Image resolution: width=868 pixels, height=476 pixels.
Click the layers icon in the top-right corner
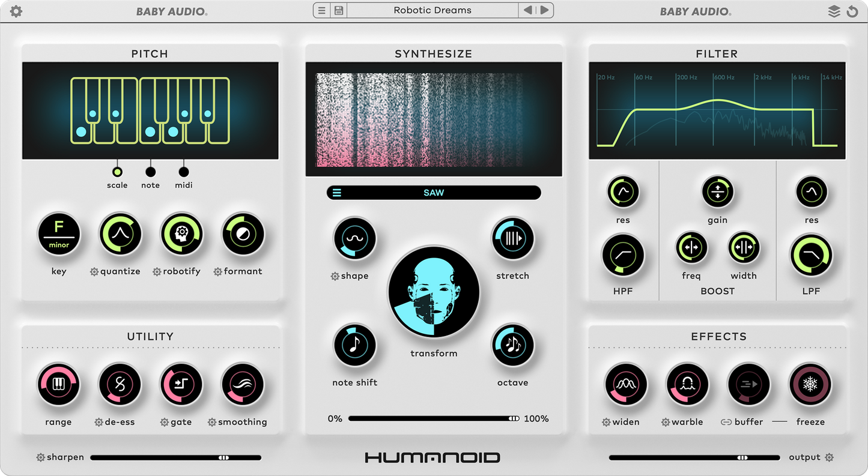(835, 11)
